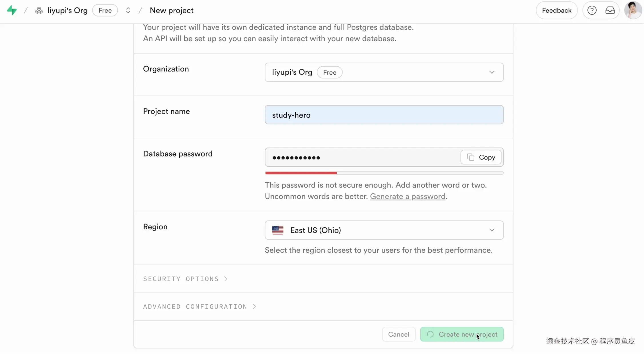Open the help question mark icon
The width and height of the screenshot is (644, 354).
pyautogui.click(x=592, y=11)
